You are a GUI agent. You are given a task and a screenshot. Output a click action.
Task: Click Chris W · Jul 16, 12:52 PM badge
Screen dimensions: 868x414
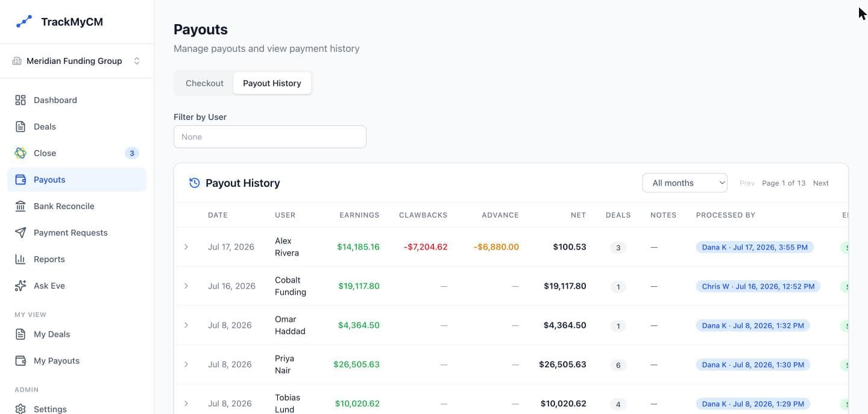758,286
